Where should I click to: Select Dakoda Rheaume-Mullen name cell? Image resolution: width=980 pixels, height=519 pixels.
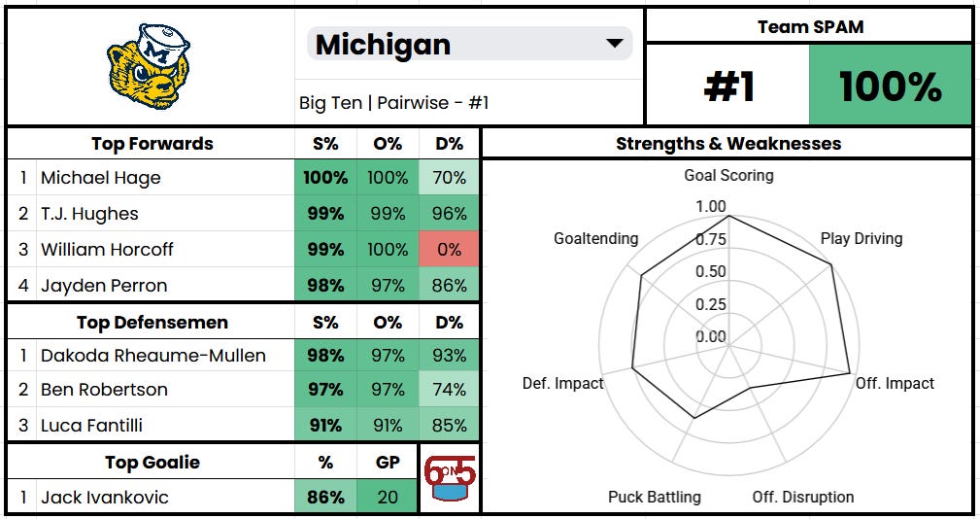166,355
